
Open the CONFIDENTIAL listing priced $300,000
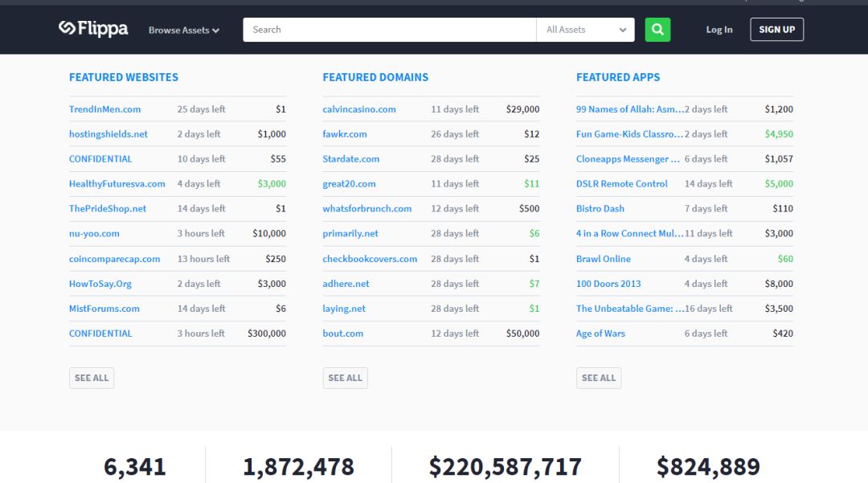click(x=100, y=333)
